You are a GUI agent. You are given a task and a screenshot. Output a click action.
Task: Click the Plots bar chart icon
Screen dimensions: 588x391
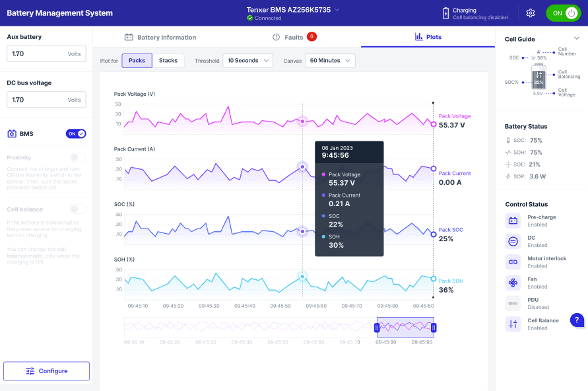point(419,37)
